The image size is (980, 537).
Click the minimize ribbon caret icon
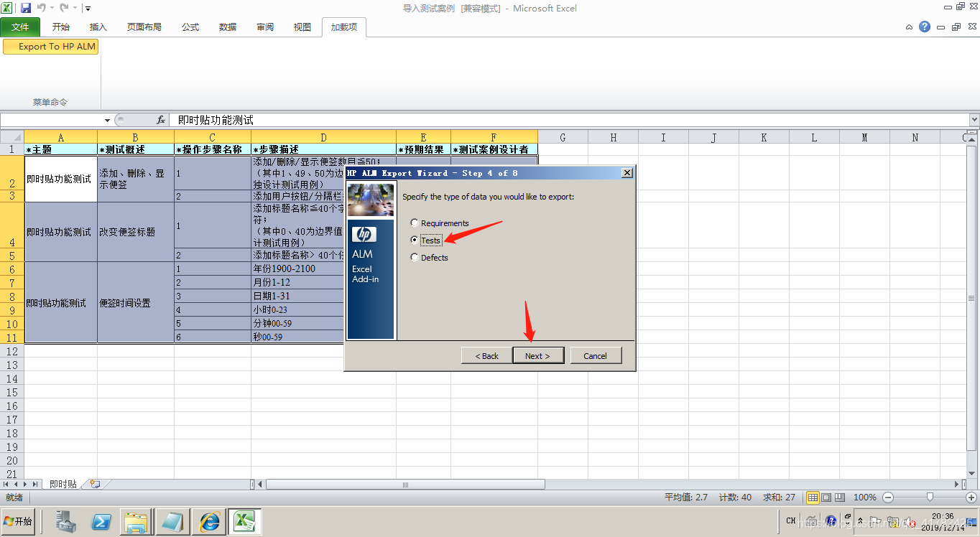[909, 27]
